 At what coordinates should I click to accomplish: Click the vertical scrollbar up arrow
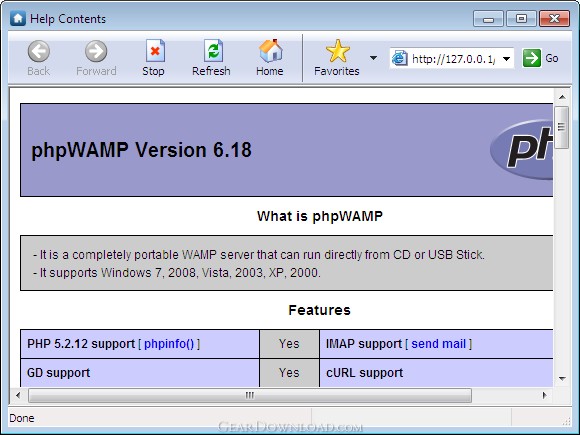point(562,97)
